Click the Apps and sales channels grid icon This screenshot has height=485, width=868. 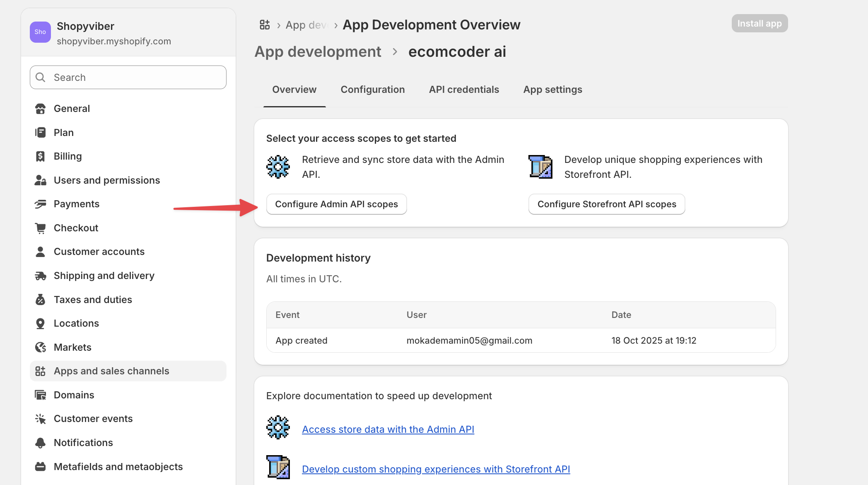click(x=41, y=371)
